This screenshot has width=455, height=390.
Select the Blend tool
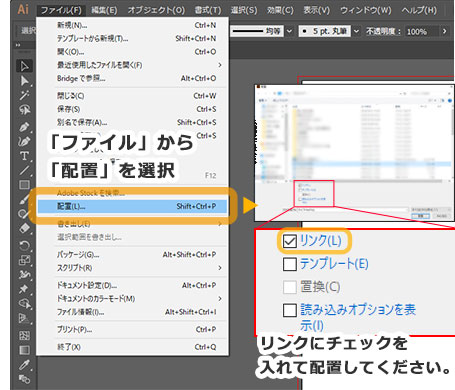pyautogui.click(x=24, y=379)
